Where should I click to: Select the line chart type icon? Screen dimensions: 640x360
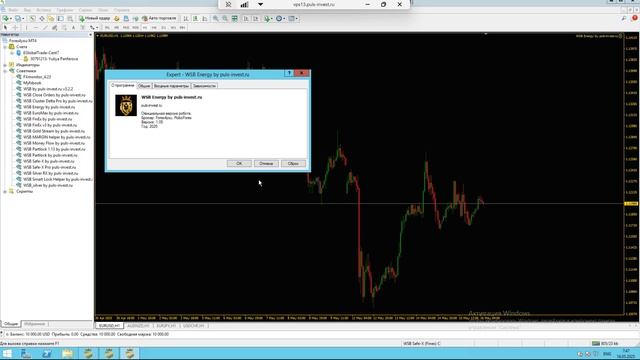pos(204,18)
